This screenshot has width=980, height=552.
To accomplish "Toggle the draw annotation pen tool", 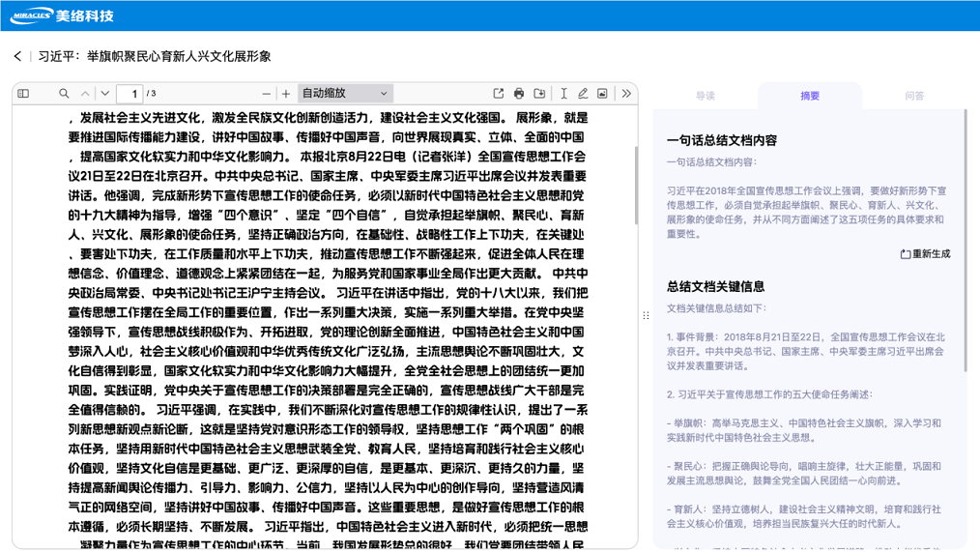I will 583,94.
